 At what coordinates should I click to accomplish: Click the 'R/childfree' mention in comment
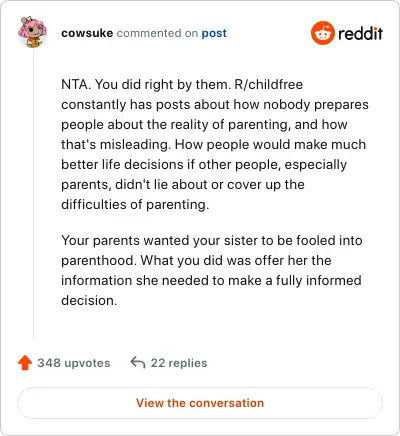tap(269, 84)
